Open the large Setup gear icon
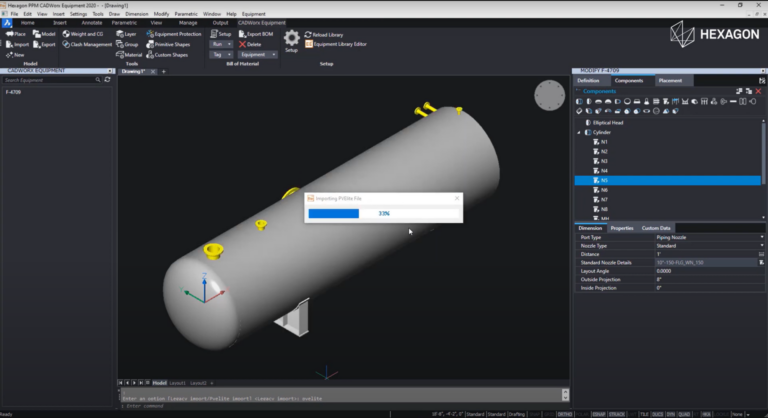The height and width of the screenshot is (418, 768). click(x=291, y=38)
